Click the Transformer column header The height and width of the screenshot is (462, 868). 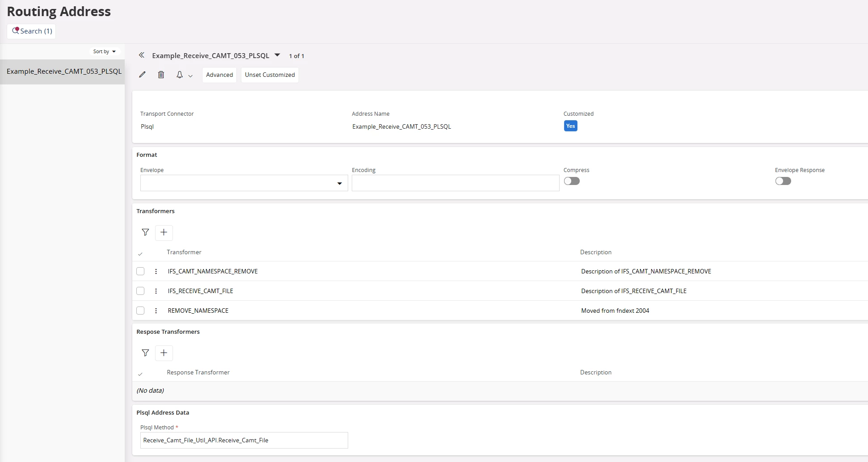pos(184,252)
